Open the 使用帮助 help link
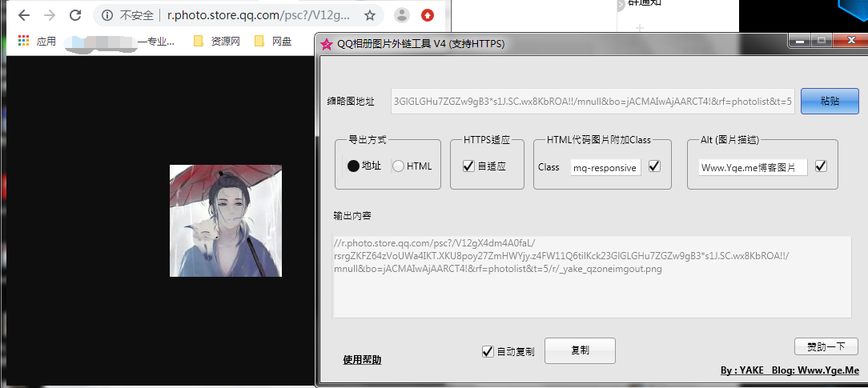The width and height of the screenshot is (868, 388). pos(362,360)
